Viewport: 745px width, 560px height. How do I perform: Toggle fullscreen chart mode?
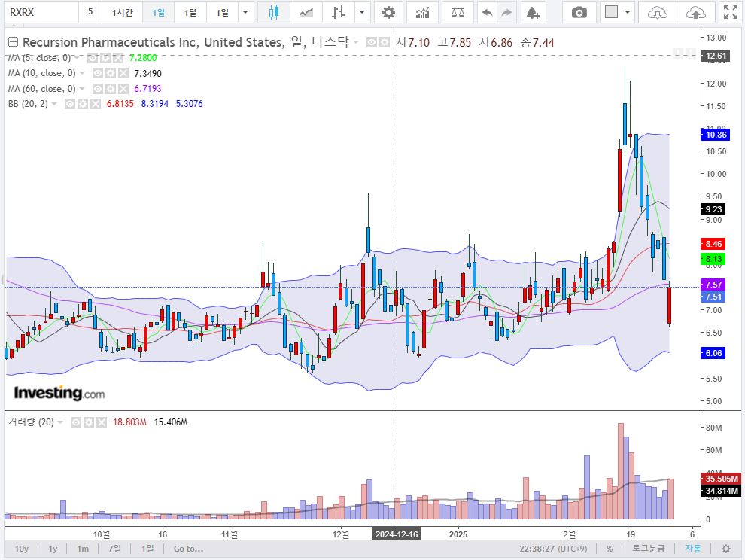click(730, 12)
